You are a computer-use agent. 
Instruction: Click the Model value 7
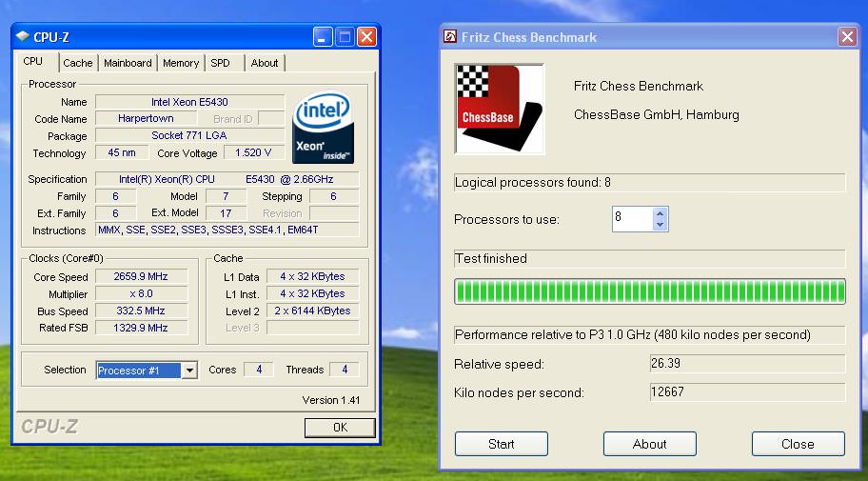(226, 196)
